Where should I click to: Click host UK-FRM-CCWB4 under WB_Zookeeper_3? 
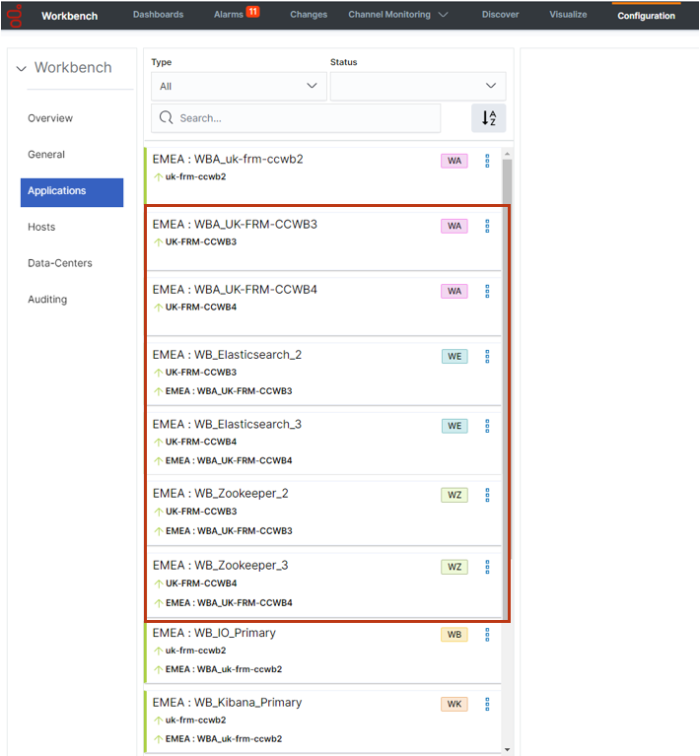tap(201, 584)
